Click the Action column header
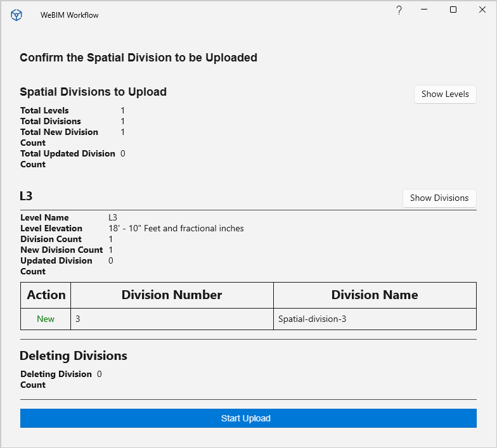This screenshot has height=448, width=497. click(46, 295)
